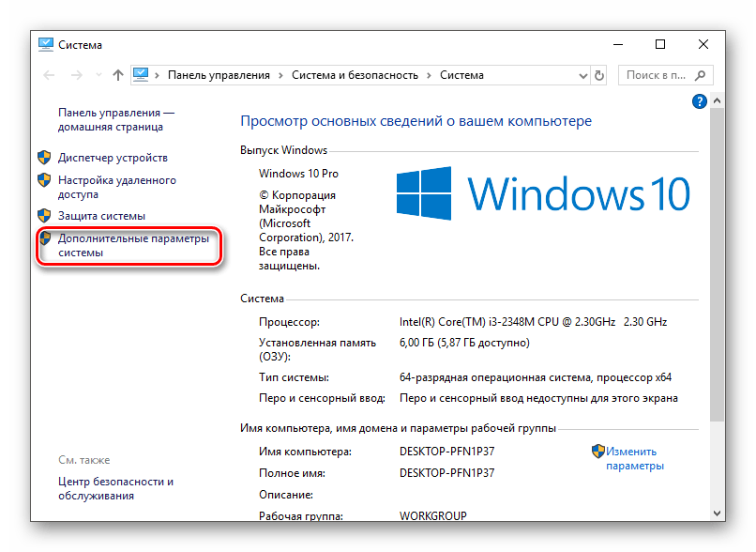Click 'См. также' label
The image size is (756, 552).
coord(83,460)
